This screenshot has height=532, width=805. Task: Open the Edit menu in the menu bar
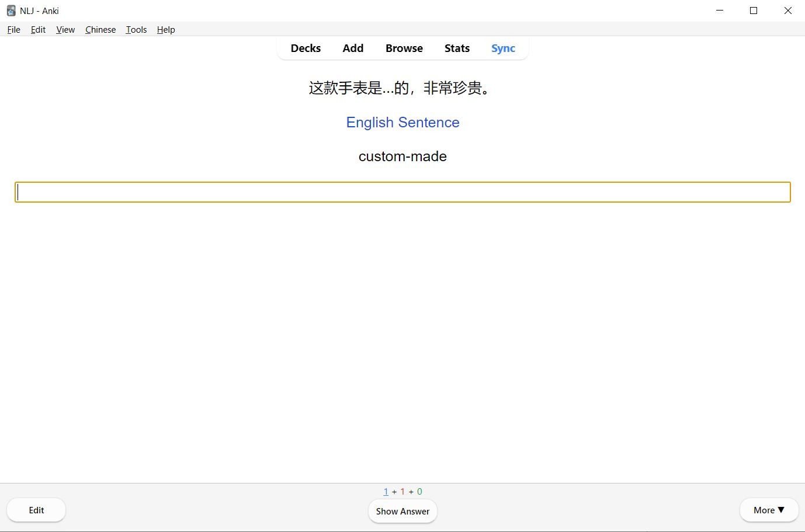[x=38, y=30]
